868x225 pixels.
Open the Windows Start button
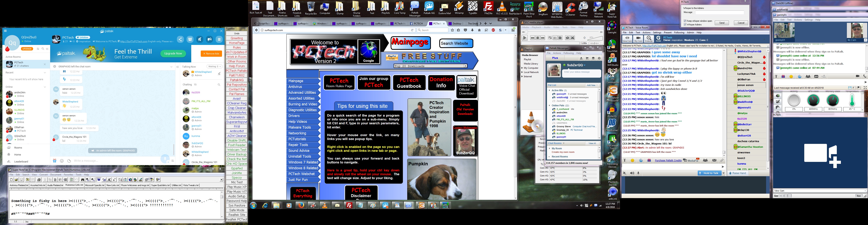click(x=253, y=205)
